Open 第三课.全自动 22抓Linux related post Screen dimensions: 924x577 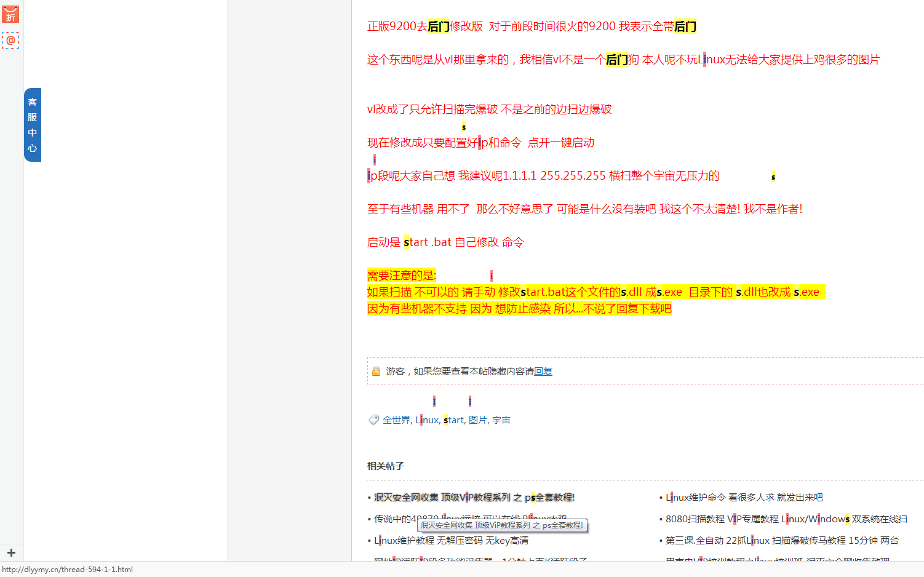[782, 541]
